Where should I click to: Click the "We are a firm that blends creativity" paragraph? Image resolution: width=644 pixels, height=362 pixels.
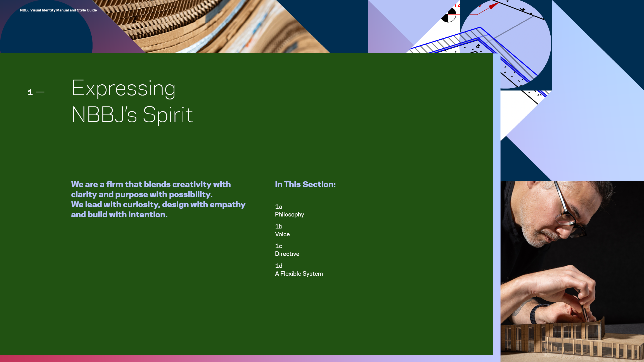click(158, 199)
